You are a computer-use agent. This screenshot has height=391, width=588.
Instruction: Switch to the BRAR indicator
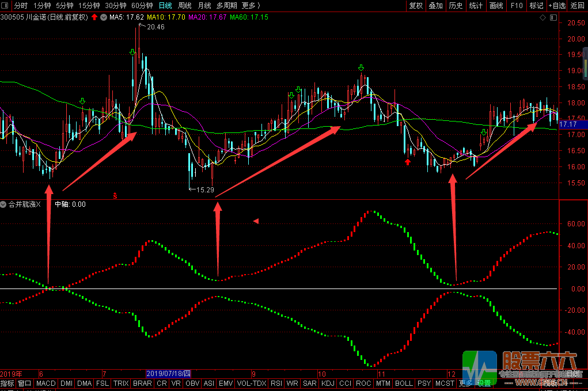142,383
